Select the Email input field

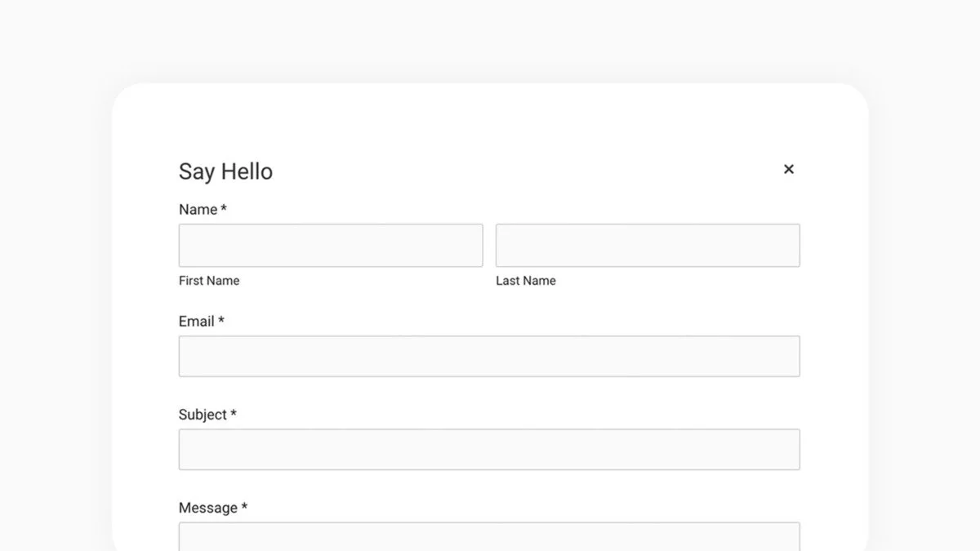click(488, 356)
